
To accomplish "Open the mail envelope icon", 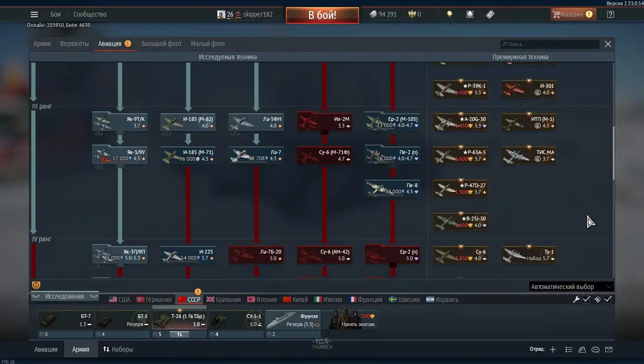I will click(x=609, y=350).
